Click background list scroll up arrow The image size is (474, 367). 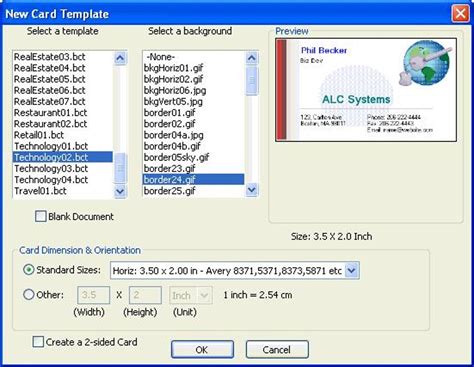tap(252, 58)
